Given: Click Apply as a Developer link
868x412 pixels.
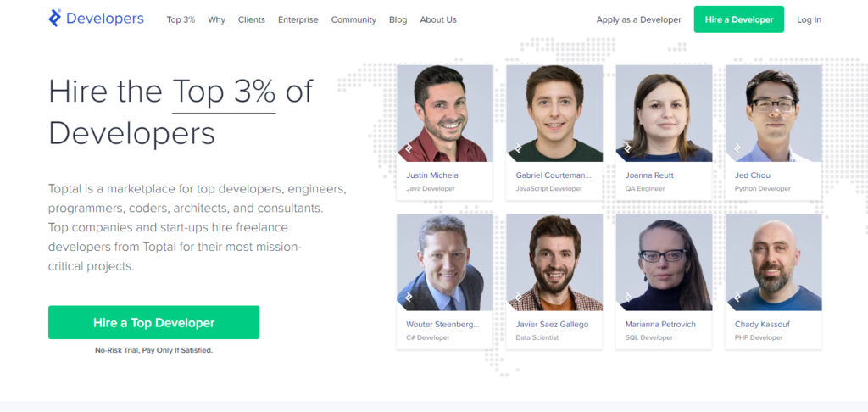Looking at the screenshot, I should pos(639,20).
